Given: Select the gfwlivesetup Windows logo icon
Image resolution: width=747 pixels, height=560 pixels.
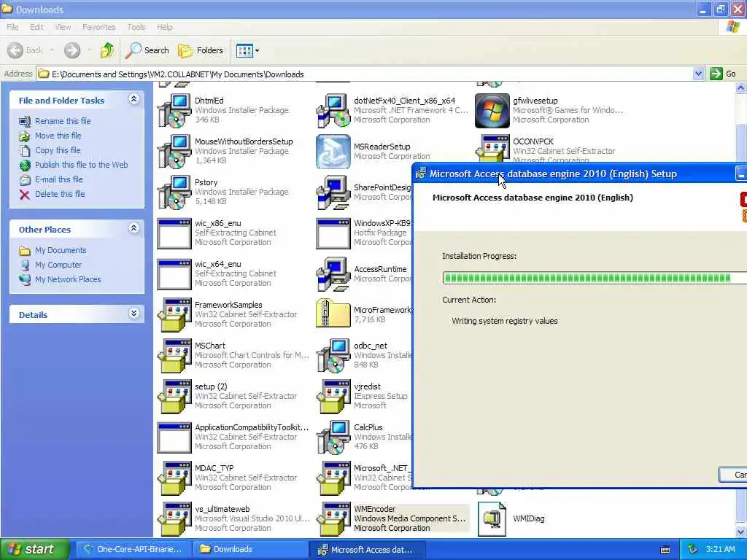Looking at the screenshot, I should pos(492,111).
